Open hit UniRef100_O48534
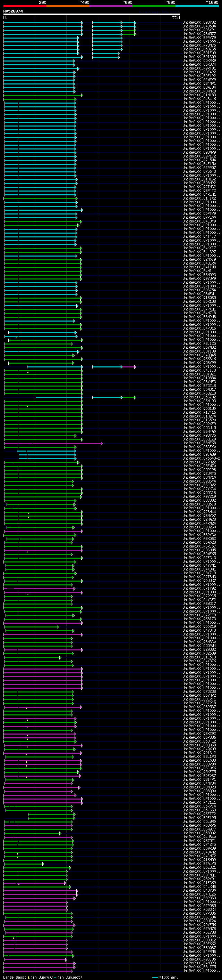This screenshot has width=222, height=980. coord(199,26)
